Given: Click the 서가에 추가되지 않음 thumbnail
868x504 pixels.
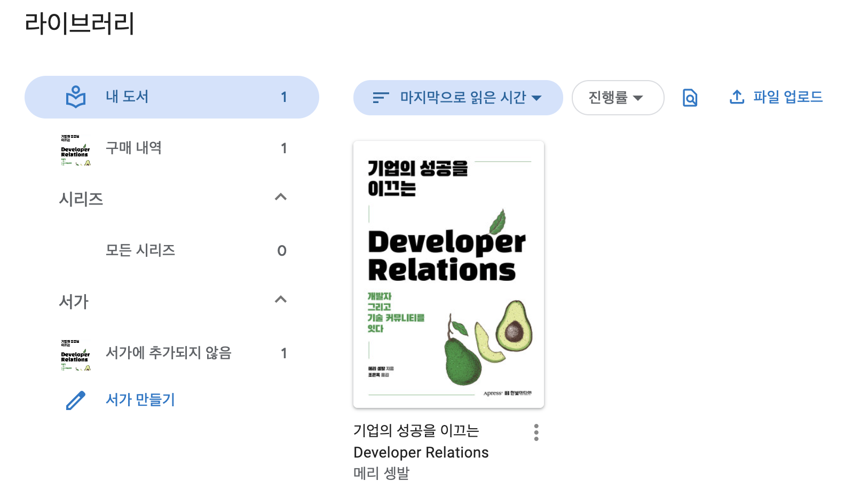Looking at the screenshot, I should (x=76, y=355).
